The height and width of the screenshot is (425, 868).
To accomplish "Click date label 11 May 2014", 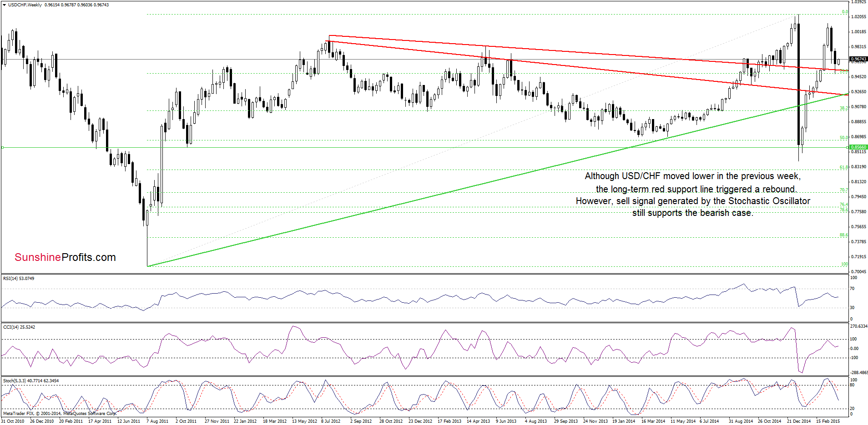I will [x=683, y=421].
